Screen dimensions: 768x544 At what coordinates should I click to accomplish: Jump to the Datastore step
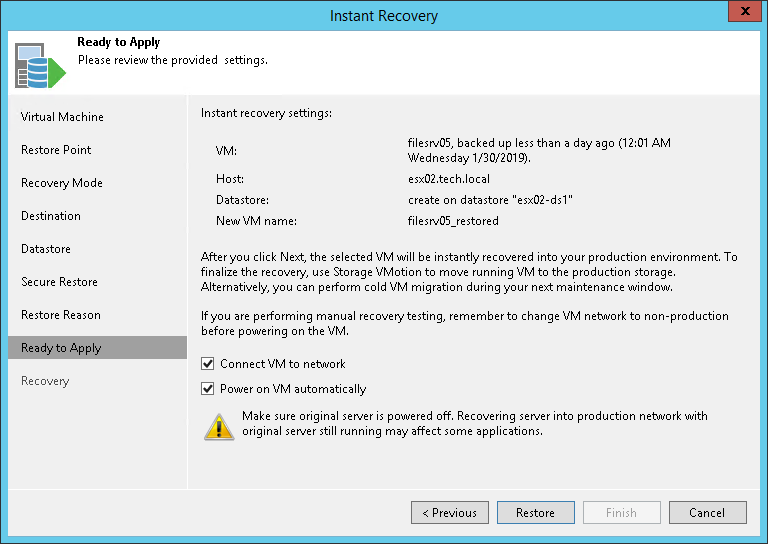point(46,249)
